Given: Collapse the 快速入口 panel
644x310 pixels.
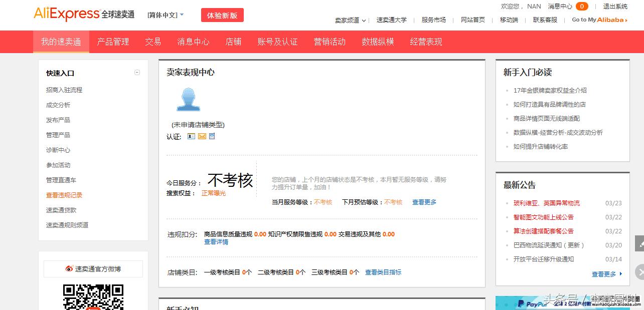Looking at the screenshot, I should [137, 72].
